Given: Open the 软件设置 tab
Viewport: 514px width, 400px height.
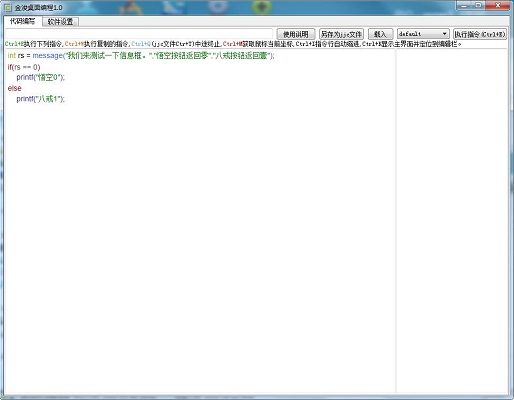Looking at the screenshot, I should (x=60, y=22).
